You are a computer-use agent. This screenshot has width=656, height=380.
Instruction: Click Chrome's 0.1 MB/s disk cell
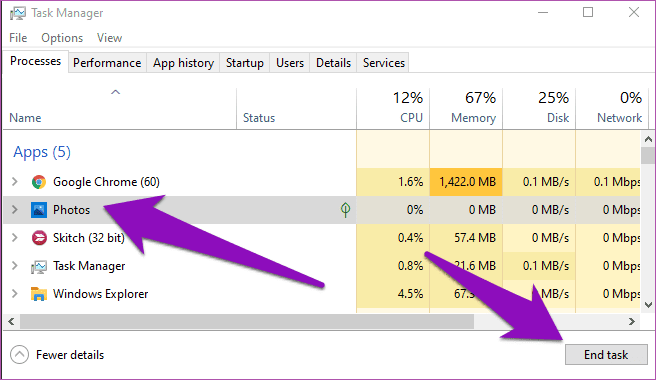point(539,182)
